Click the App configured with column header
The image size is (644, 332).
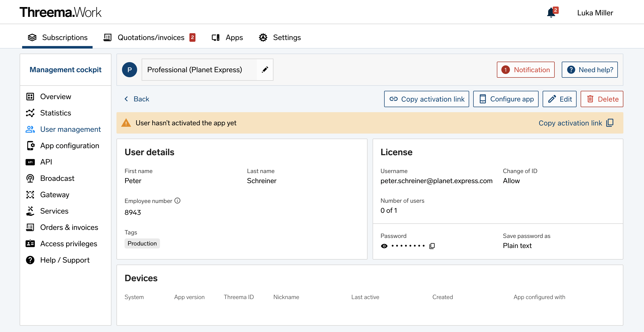point(539,297)
